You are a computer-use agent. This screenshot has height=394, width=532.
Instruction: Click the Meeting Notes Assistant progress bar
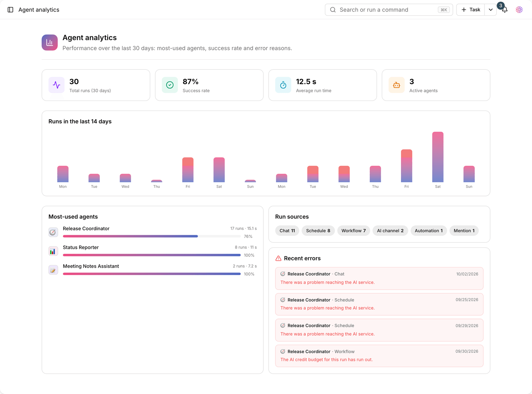(x=152, y=274)
